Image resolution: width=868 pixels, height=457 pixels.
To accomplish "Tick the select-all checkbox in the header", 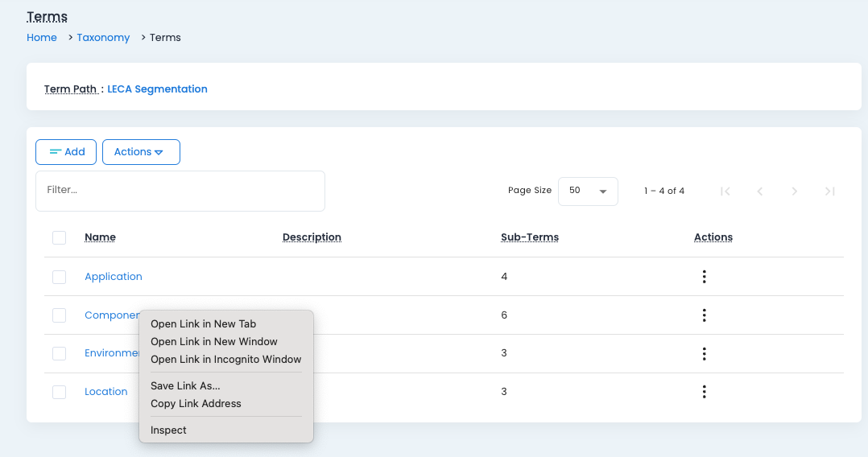I will pos(59,237).
